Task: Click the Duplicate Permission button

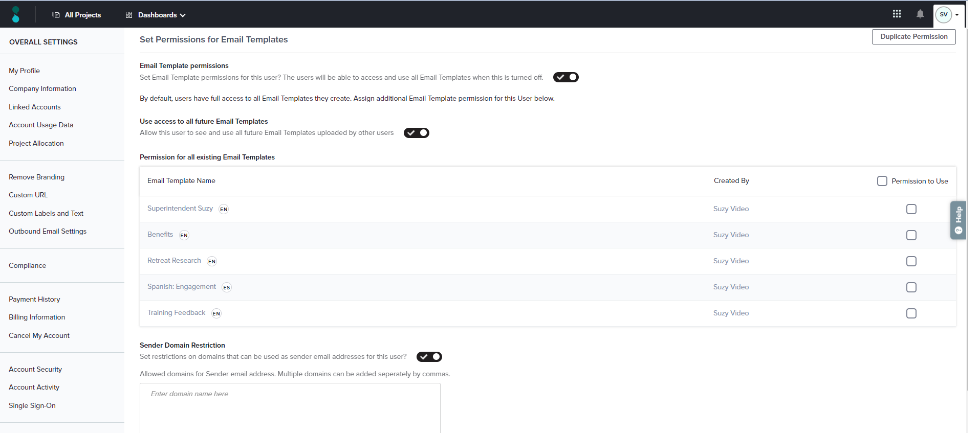Action: tap(913, 37)
